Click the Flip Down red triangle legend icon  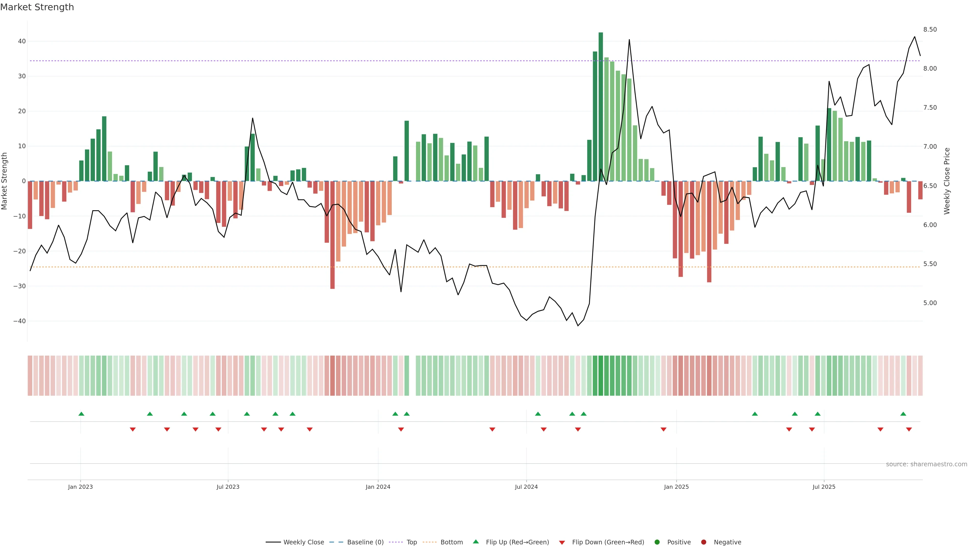(x=562, y=542)
